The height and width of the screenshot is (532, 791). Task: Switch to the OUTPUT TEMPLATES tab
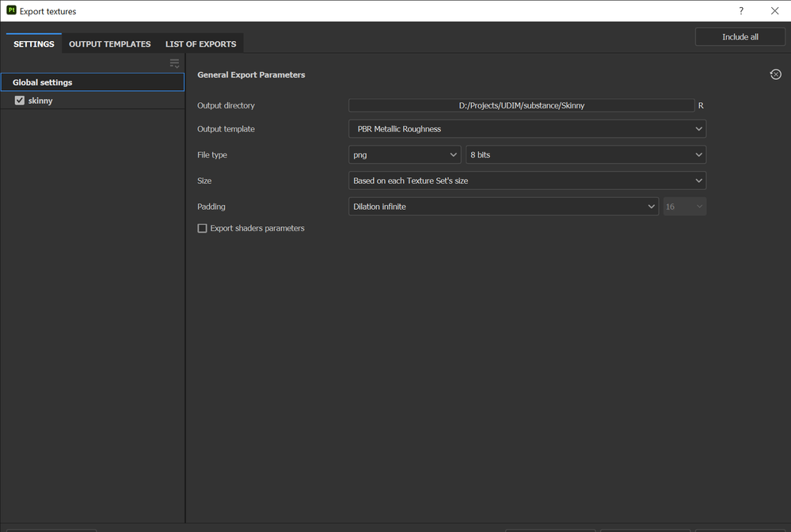click(x=109, y=44)
